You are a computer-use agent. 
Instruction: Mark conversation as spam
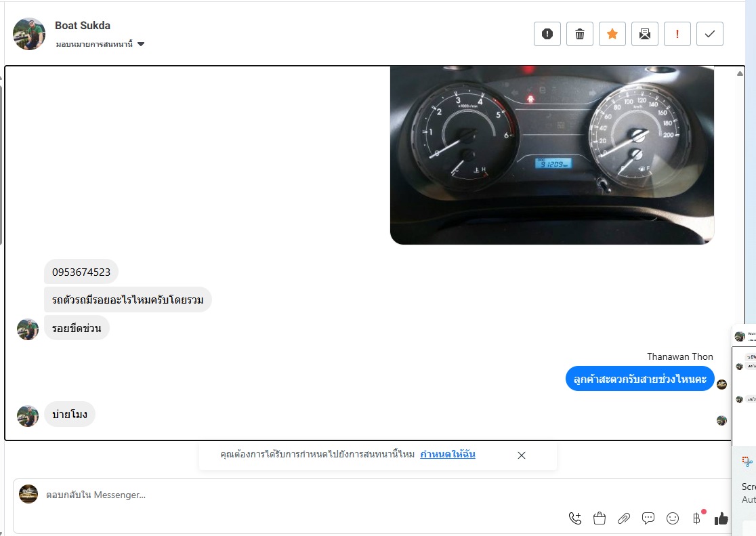547,34
